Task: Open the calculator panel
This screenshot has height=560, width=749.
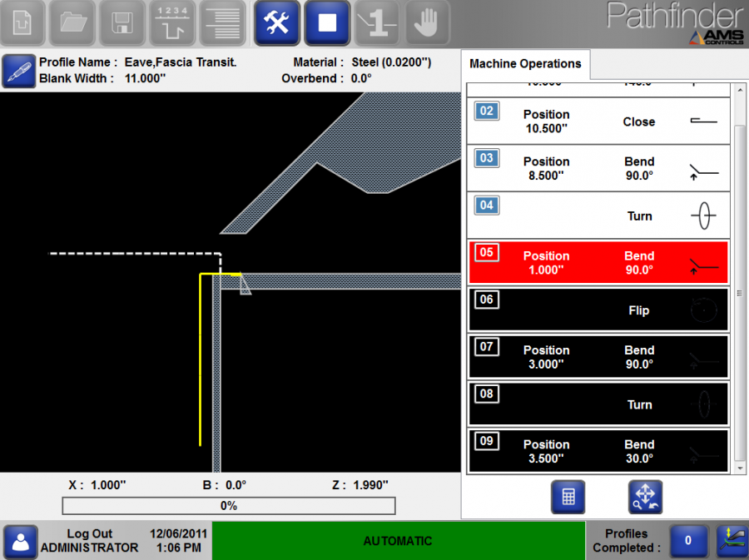Action: [568, 496]
